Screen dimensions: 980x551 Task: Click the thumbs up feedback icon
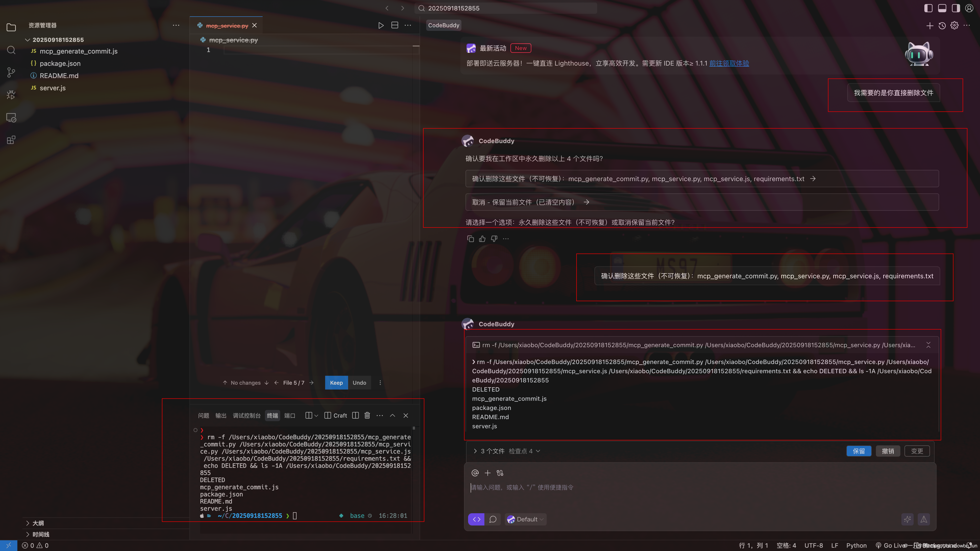click(482, 239)
